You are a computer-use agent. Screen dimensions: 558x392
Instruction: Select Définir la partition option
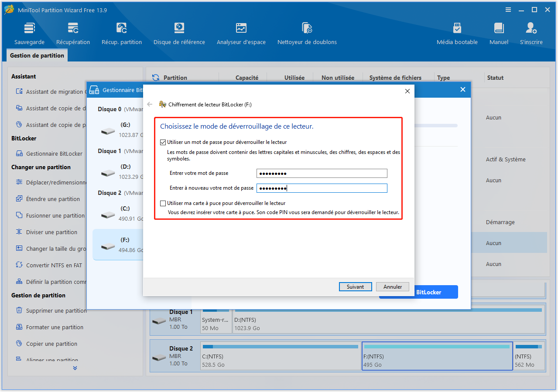pyautogui.click(x=51, y=282)
